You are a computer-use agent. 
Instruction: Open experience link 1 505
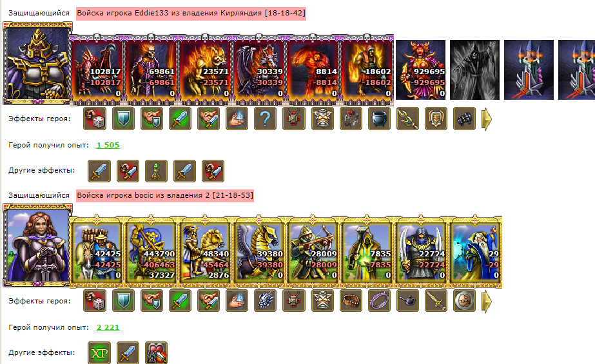[x=108, y=145]
